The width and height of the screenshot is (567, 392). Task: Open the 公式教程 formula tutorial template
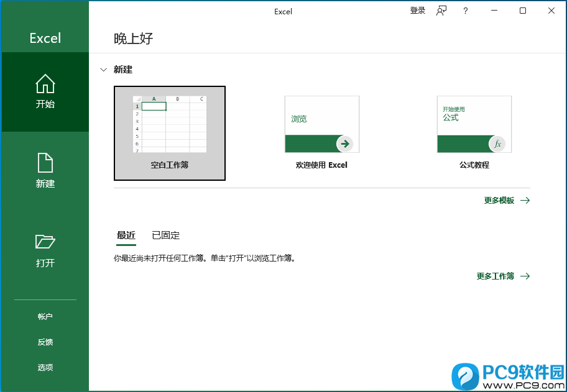click(474, 133)
